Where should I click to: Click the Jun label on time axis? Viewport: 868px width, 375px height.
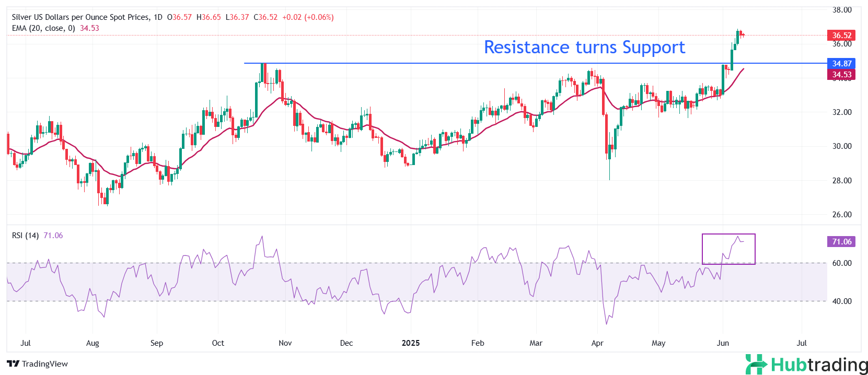point(723,343)
